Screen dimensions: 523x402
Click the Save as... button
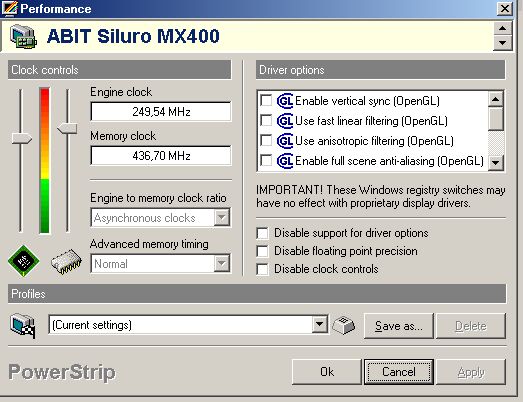[x=399, y=326]
